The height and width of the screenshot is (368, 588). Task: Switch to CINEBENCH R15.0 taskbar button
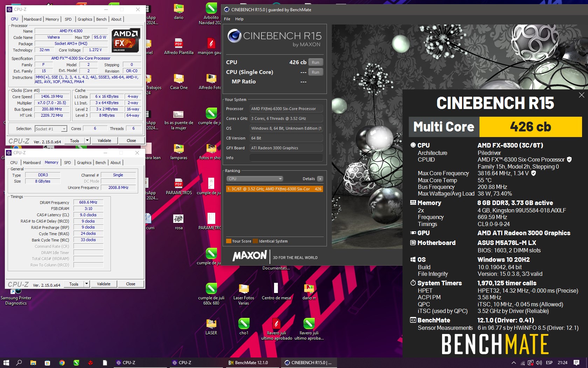[x=308, y=363]
